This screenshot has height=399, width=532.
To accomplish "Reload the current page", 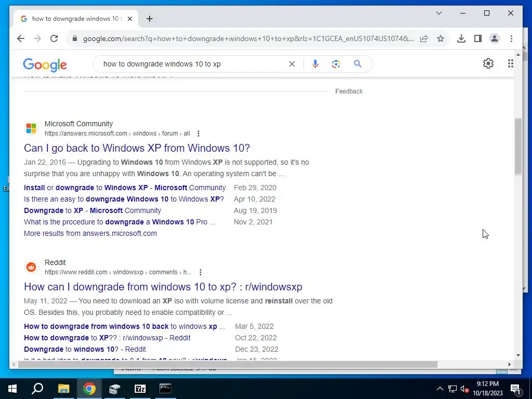I will pyautogui.click(x=54, y=38).
